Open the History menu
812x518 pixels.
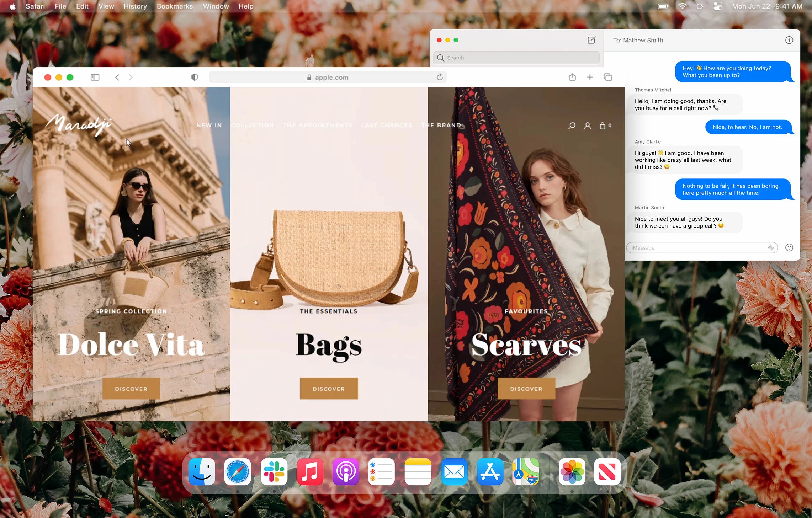pyautogui.click(x=135, y=6)
